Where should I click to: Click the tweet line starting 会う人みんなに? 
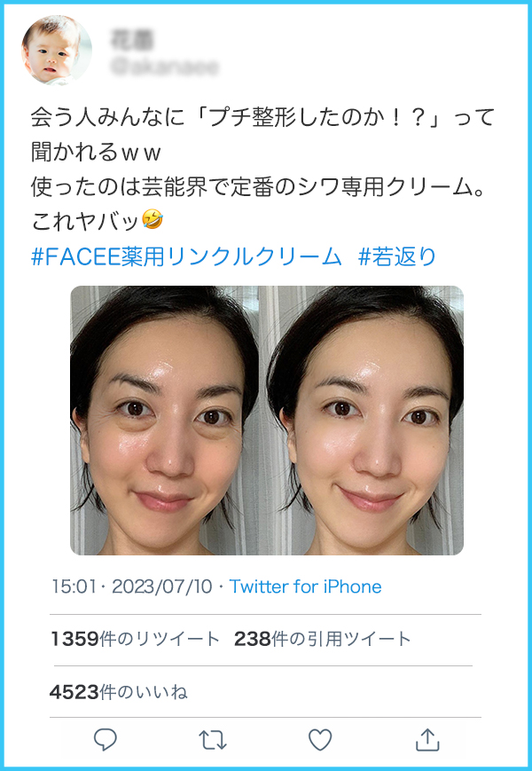[262, 117]
